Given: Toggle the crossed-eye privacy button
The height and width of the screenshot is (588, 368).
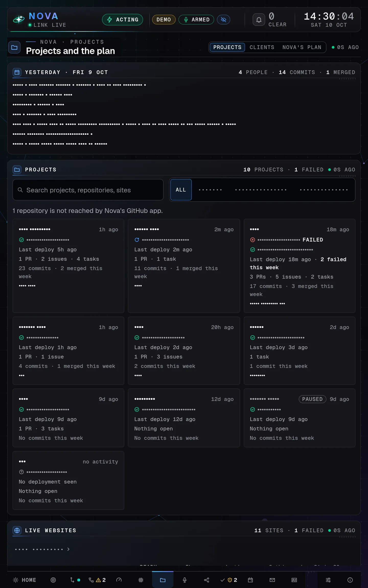Looking at the screenshot, I should coord(224,20).
